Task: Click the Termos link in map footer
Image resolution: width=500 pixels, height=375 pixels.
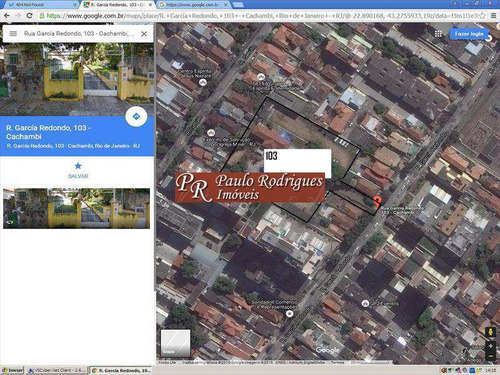Action: tap(337, 362)
